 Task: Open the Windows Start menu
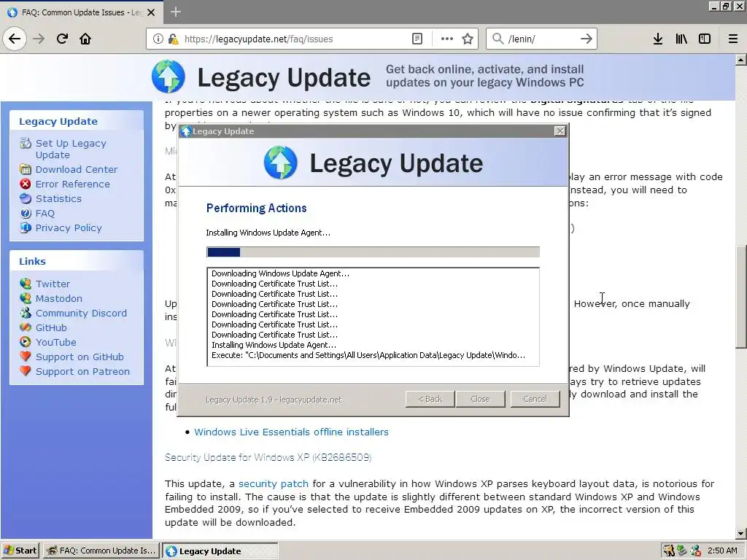20,551
